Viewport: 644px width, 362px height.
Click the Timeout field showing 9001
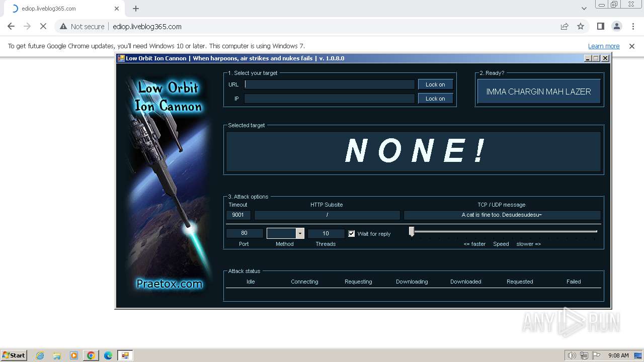(238, 215)
